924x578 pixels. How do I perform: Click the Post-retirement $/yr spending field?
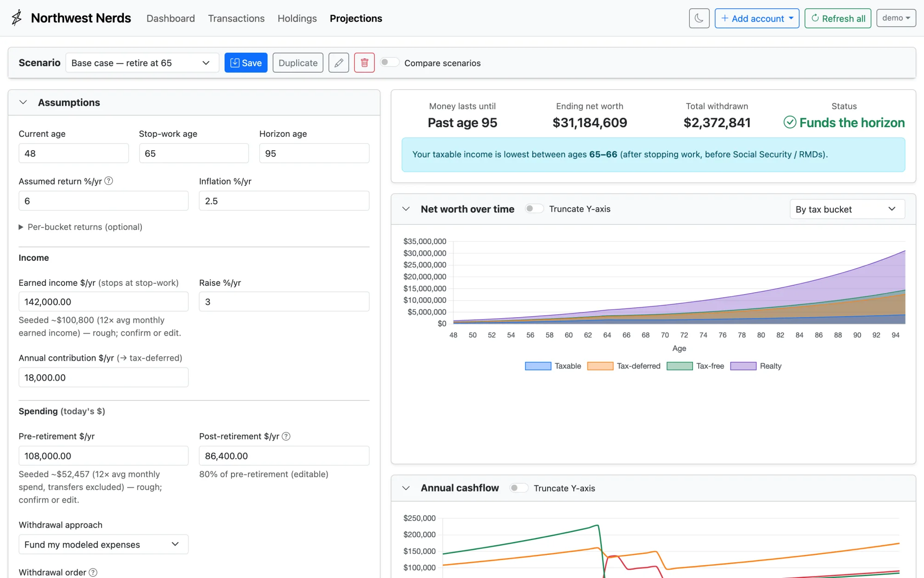point(284,455)
